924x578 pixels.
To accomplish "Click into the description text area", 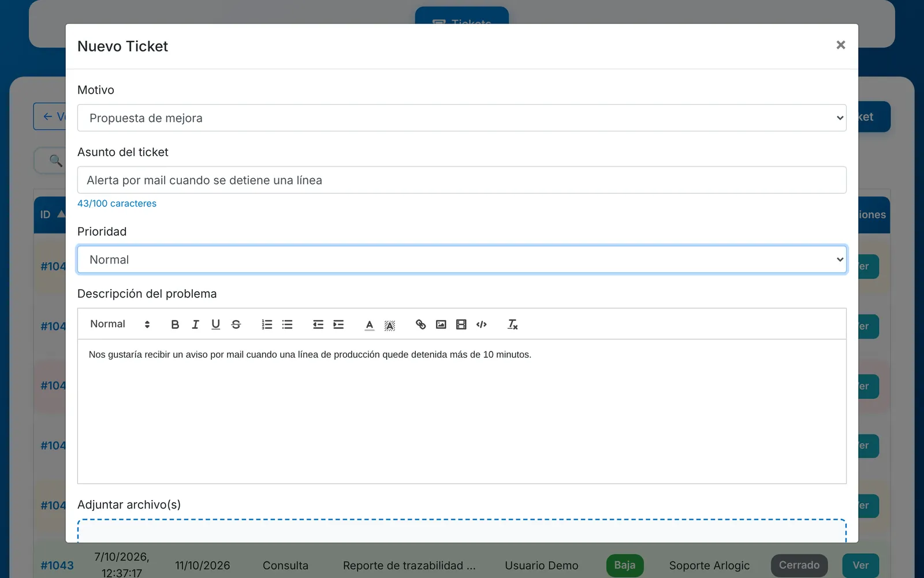I will click(462, 412).
